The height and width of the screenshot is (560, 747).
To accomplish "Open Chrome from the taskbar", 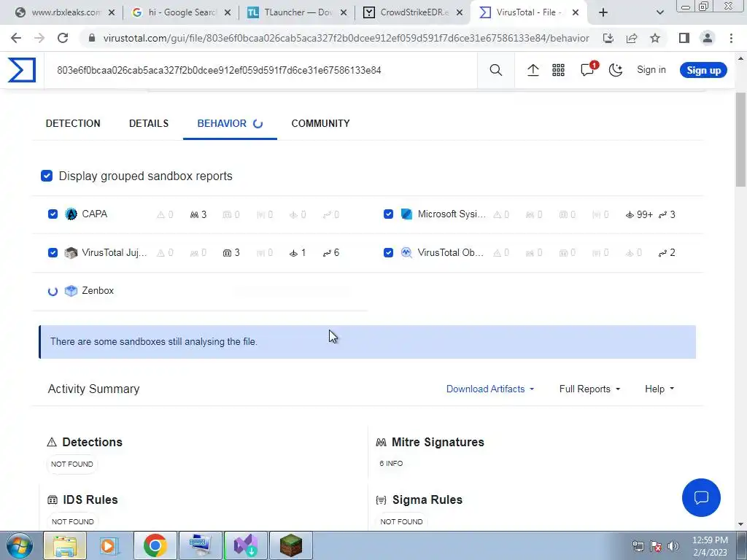I will pyautogui.click(x=155, y=545).
